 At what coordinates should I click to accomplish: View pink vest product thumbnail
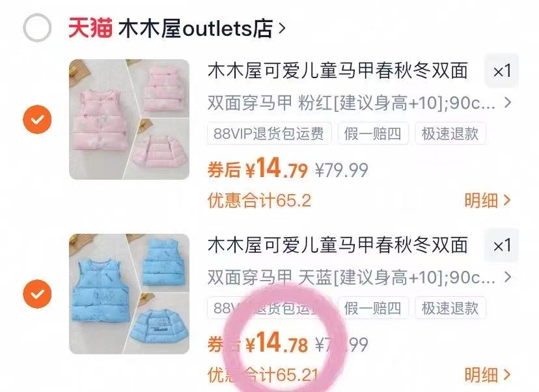tap(130, 119)
